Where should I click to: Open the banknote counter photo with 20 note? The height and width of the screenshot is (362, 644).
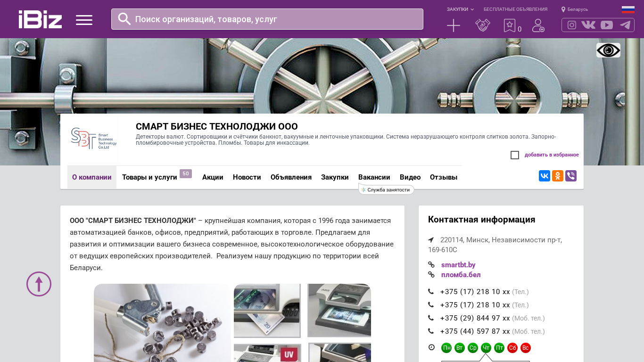(x=267, y=311)
